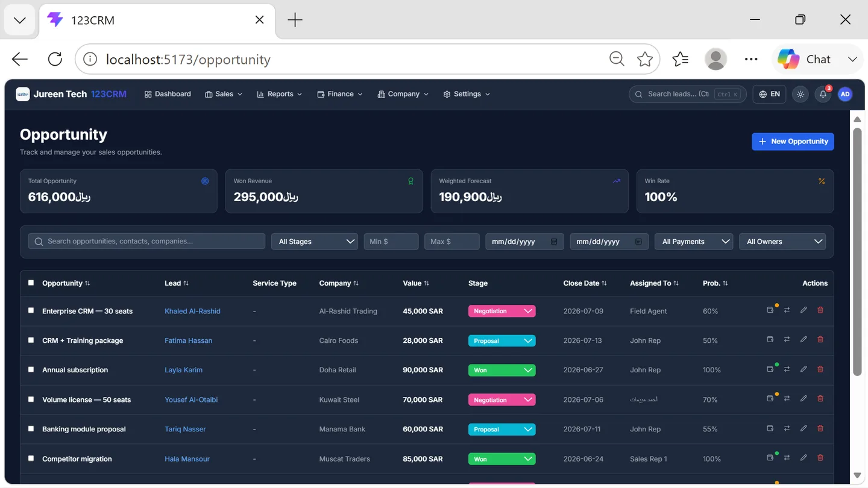This screenshot has height=488, width=868.
Task: Expand the Finance menu
Action: 340,94
